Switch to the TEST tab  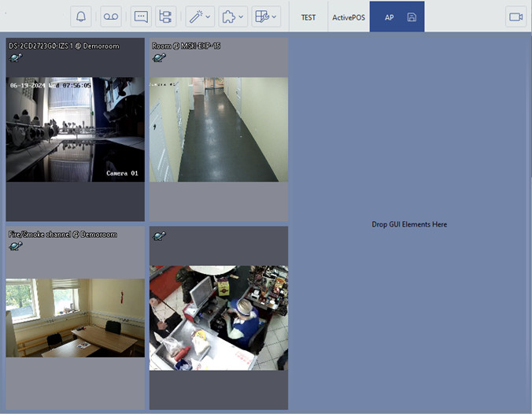coord(308,17)
